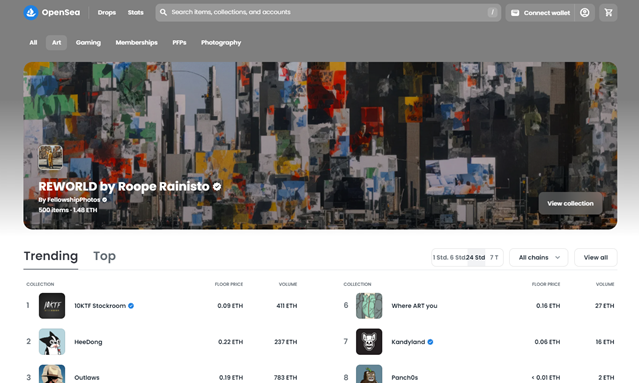The height and width of the screenshot is (383, 639).
Task: Click 0.16 ETH floor price value
Action: click(x=548, y=306)
